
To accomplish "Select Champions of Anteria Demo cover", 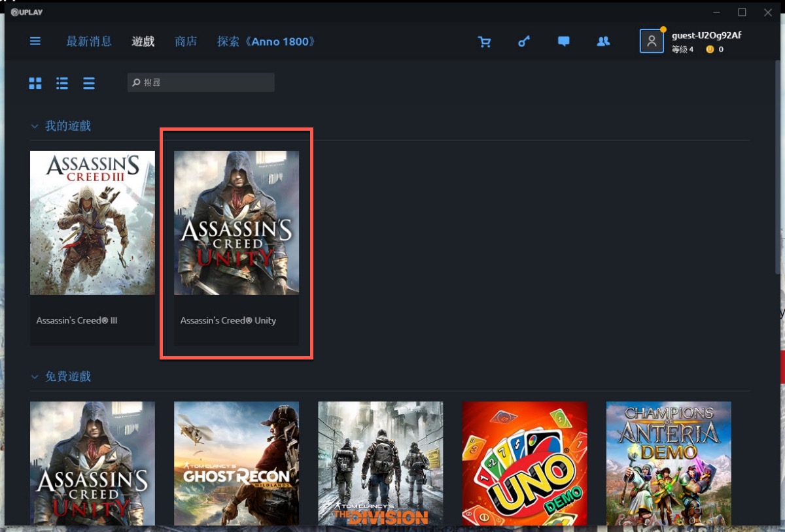I will tap(669, 463).
